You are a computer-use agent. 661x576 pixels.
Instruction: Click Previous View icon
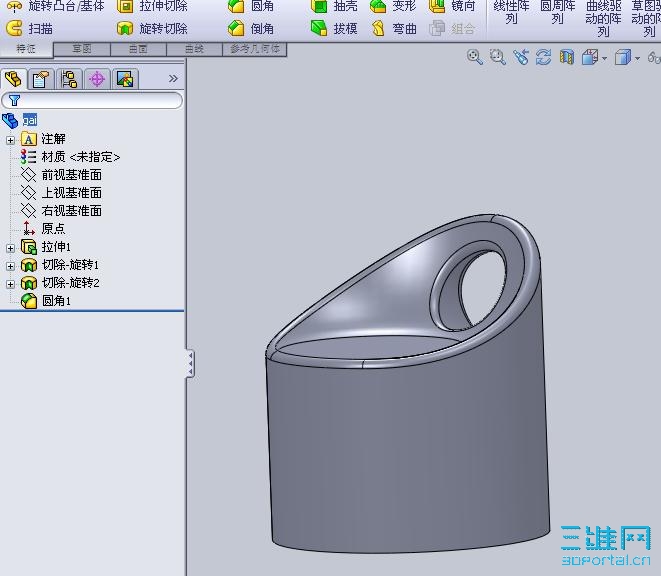click(x=521, y=57)
